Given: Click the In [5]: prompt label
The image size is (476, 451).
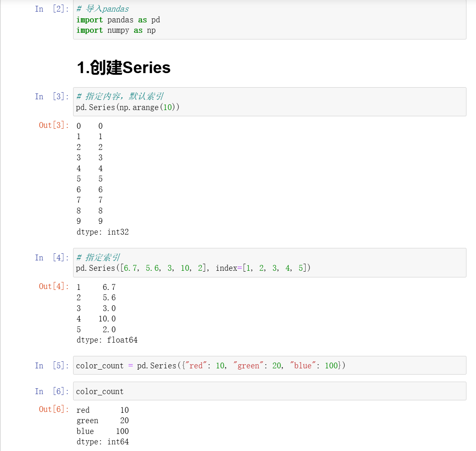Looking at the screenshot, I should [52, 365].
